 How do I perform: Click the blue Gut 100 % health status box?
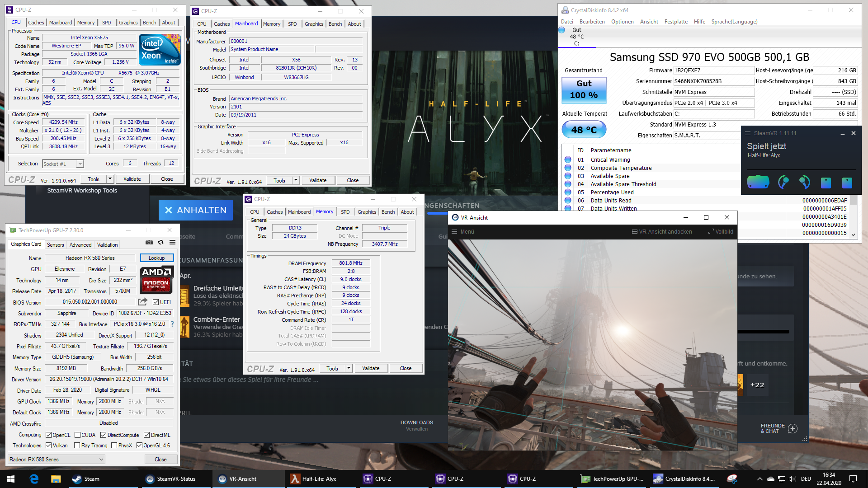(x=584, y=89)
